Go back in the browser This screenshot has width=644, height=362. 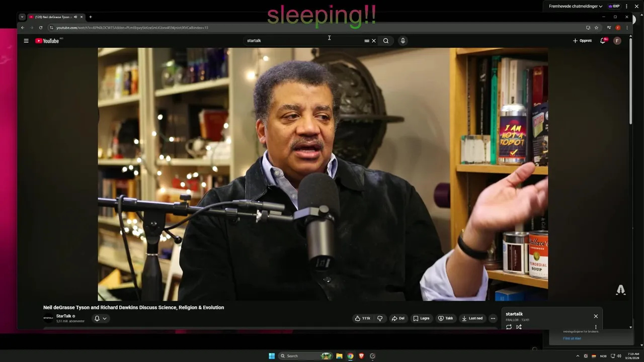coord(22,28)
